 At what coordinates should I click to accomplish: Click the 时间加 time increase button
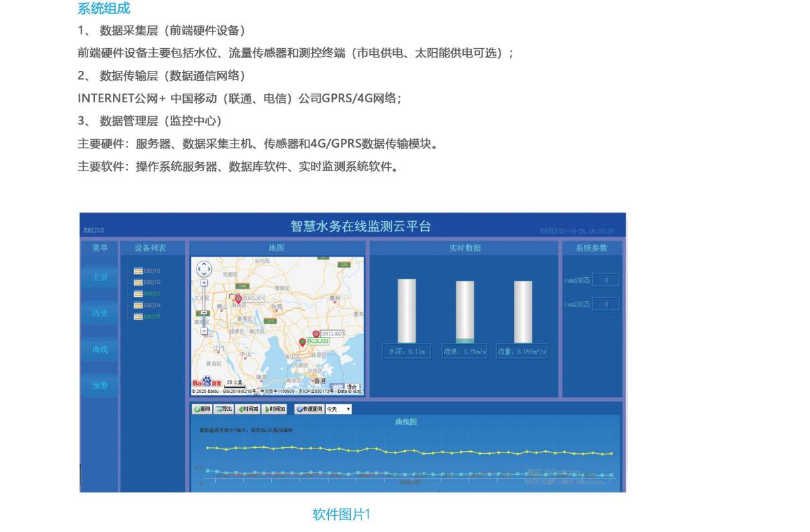pyautogui.click(x=275, y=409)
